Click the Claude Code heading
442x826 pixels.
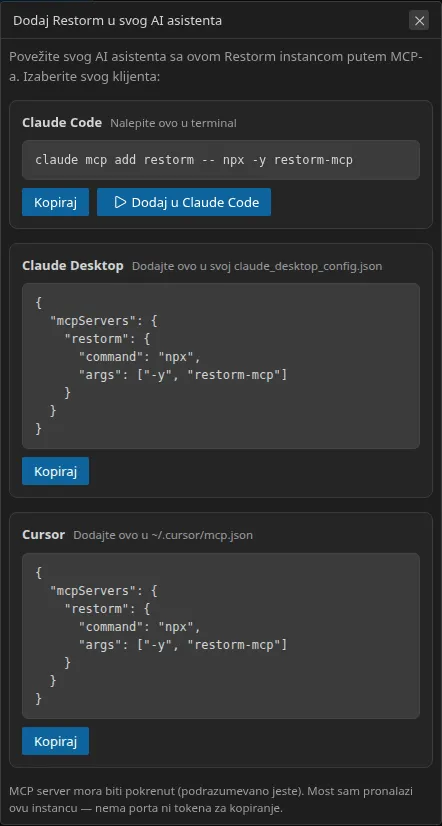[x=62, y=123]
